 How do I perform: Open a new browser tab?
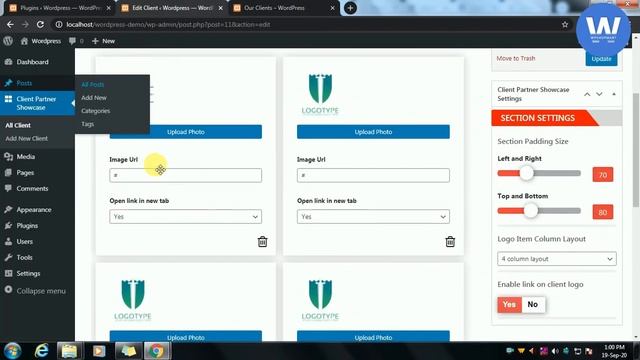tap(350, 8)
